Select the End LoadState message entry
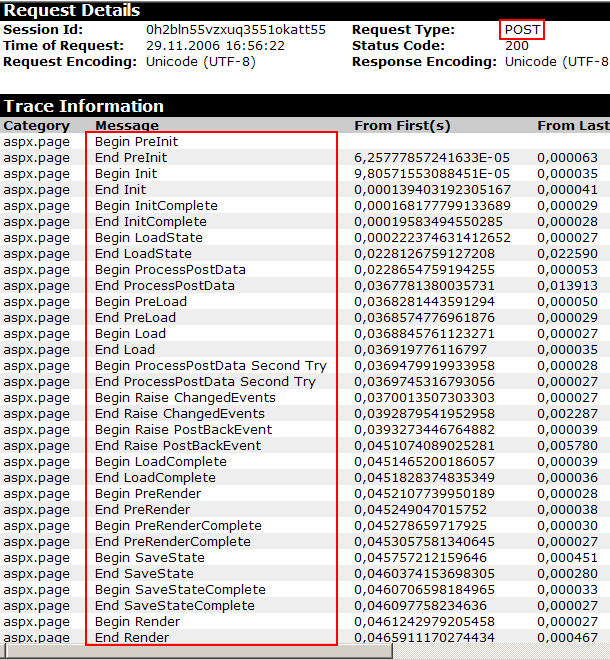Viewport: 610px width, 660px height. 143,254
